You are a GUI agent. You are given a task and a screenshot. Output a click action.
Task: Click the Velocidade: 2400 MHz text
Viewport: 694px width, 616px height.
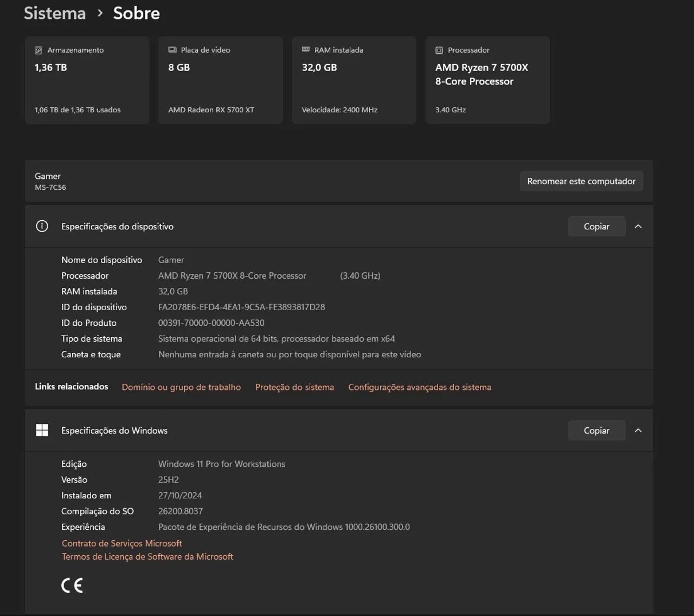tap(339, 110)
